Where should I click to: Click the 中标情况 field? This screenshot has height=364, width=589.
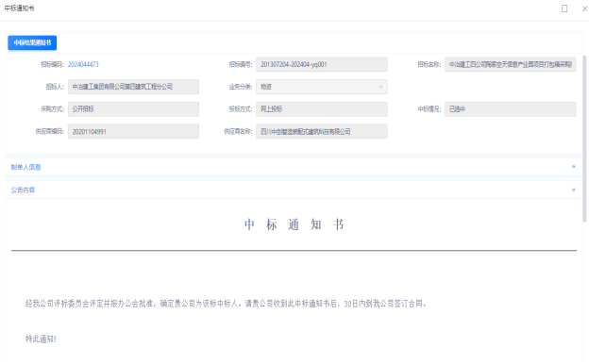510,109
